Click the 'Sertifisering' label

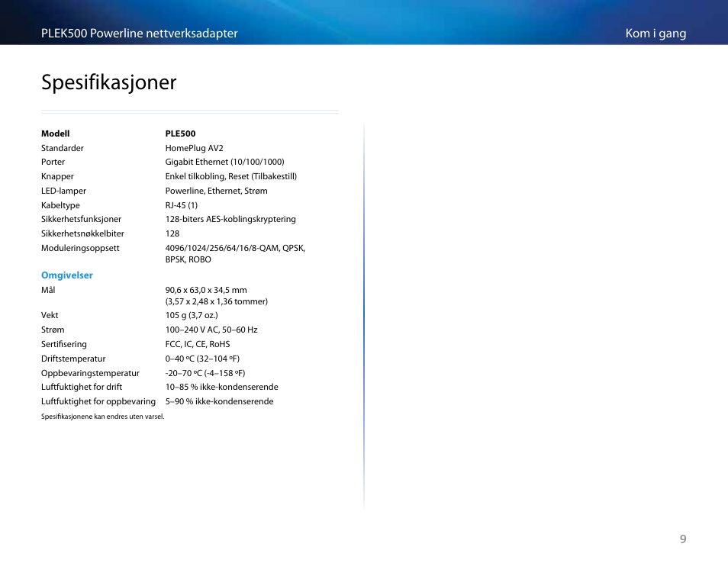tap(64, 344)
